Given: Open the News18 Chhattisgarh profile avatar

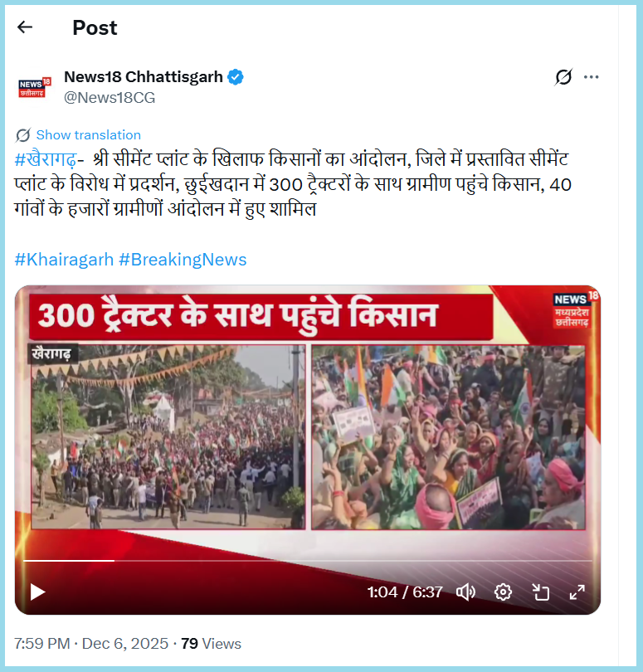Looking at the screenshot, I should tap(34, 87).
